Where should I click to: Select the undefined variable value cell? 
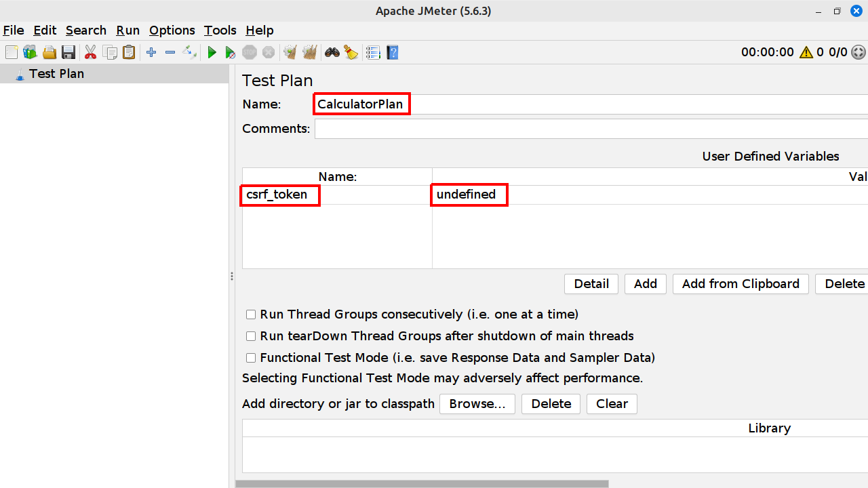[650, 195]
